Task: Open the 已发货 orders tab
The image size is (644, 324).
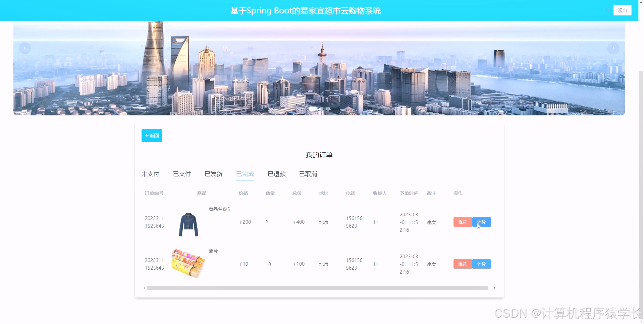Action: pos(213,174)
